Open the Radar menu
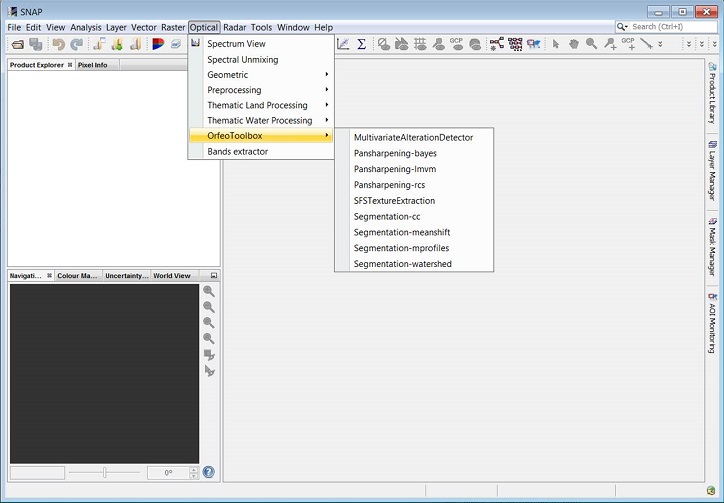Image resolution: width=724 pixels, height=503 pixels. [235, 27]
